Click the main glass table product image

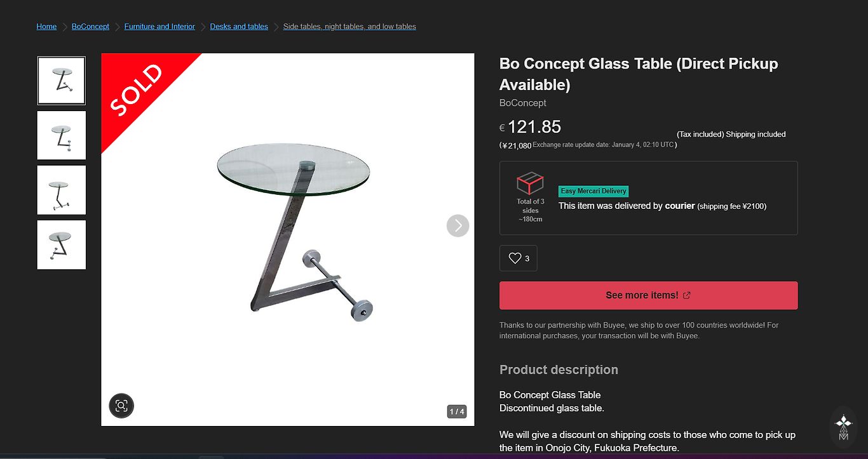click(294, 235)
